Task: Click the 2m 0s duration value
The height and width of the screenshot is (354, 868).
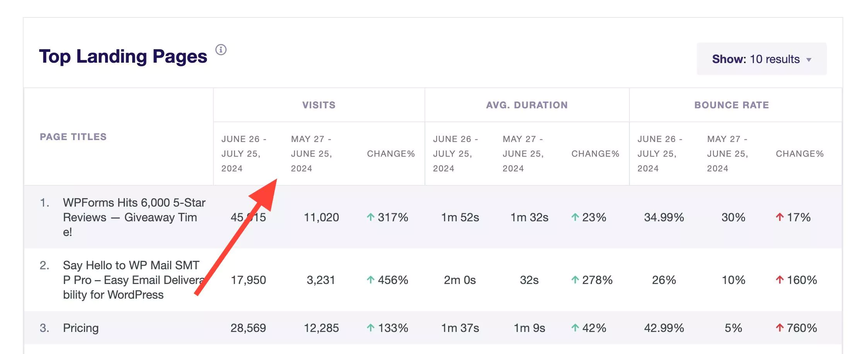Action: pyautogui.click(x=460, y=280)
